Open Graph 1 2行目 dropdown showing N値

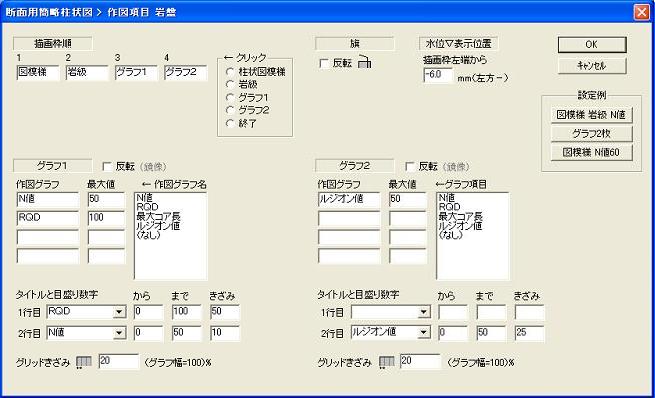point(119,333)
